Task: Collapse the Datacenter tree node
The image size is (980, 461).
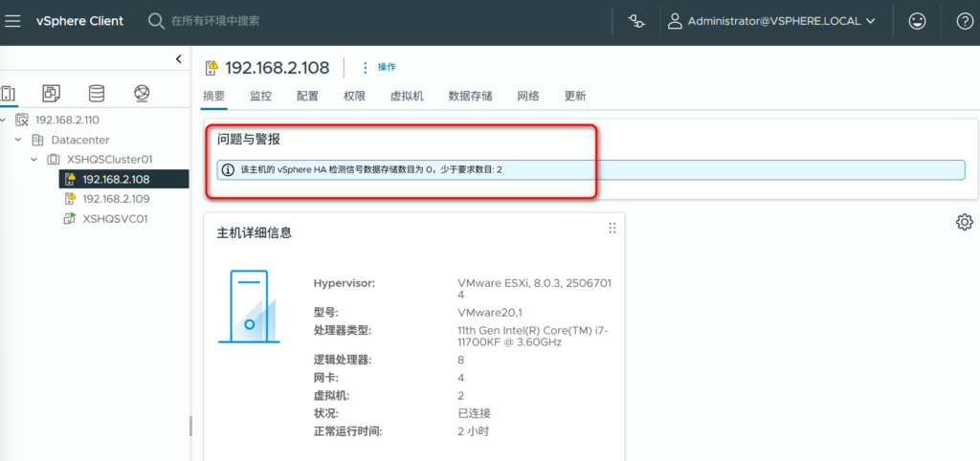Action: pos(19,140)
